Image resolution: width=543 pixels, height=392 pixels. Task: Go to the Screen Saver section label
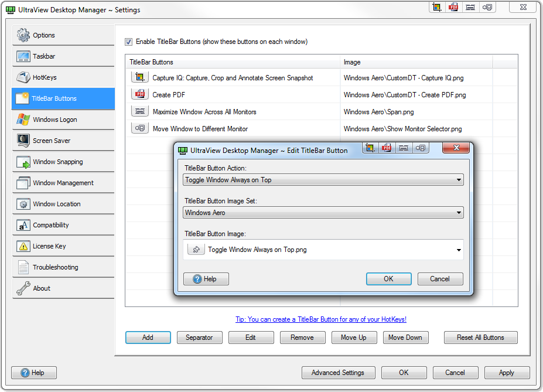[52, 141]
